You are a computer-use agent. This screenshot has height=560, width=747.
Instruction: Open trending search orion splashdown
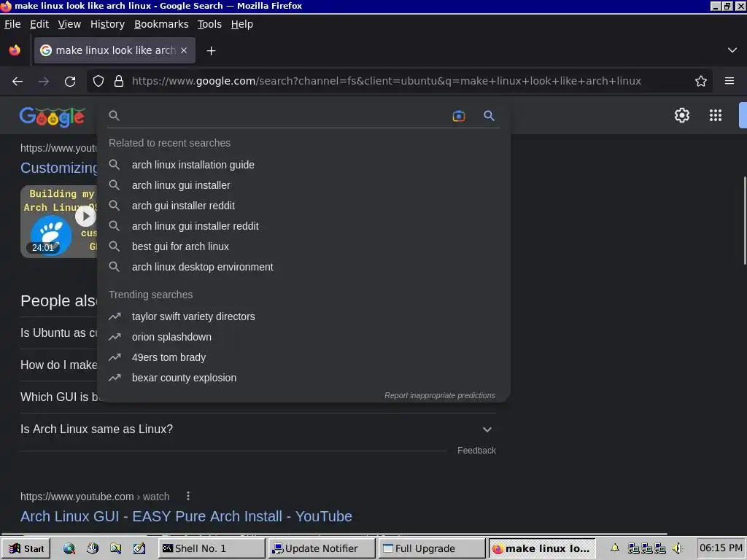[303, 337]
